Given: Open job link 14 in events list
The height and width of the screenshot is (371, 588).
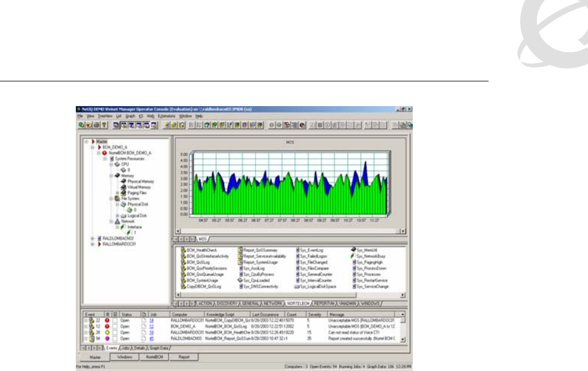Looking at the screenshot, I should coord(151,319).
